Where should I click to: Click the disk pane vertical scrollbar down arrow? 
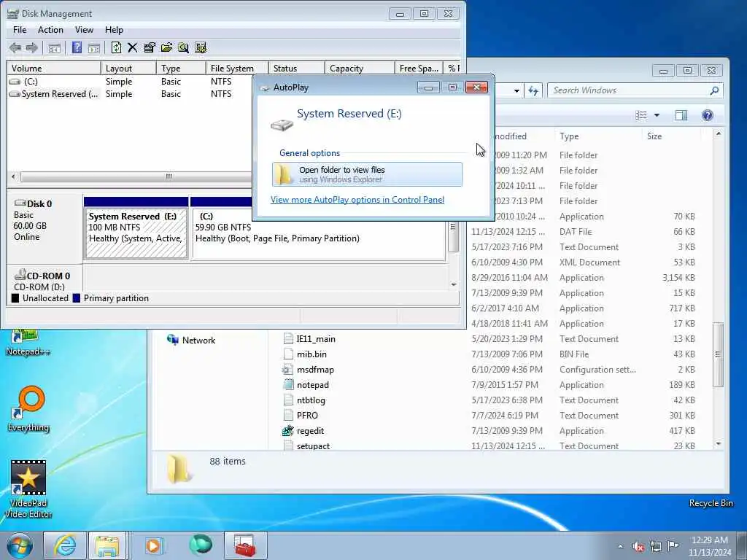pos(453,284)
